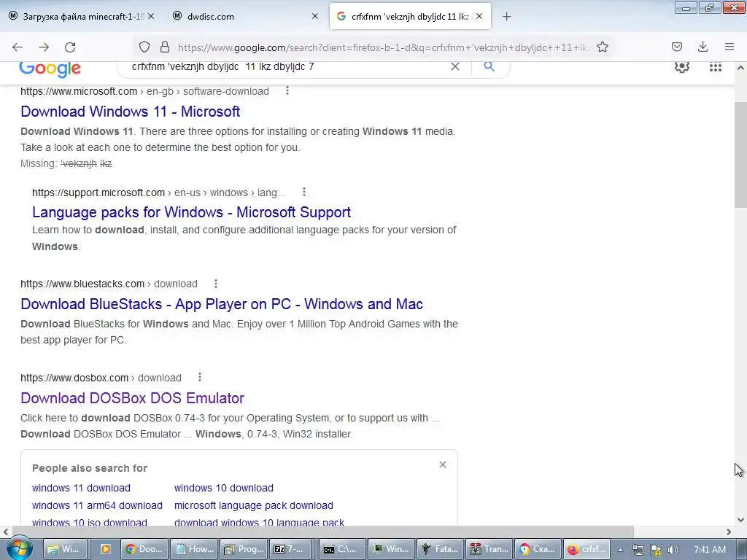Click the Google logo
The width and height of the screenshot is (747, 560).
(50, 69)
